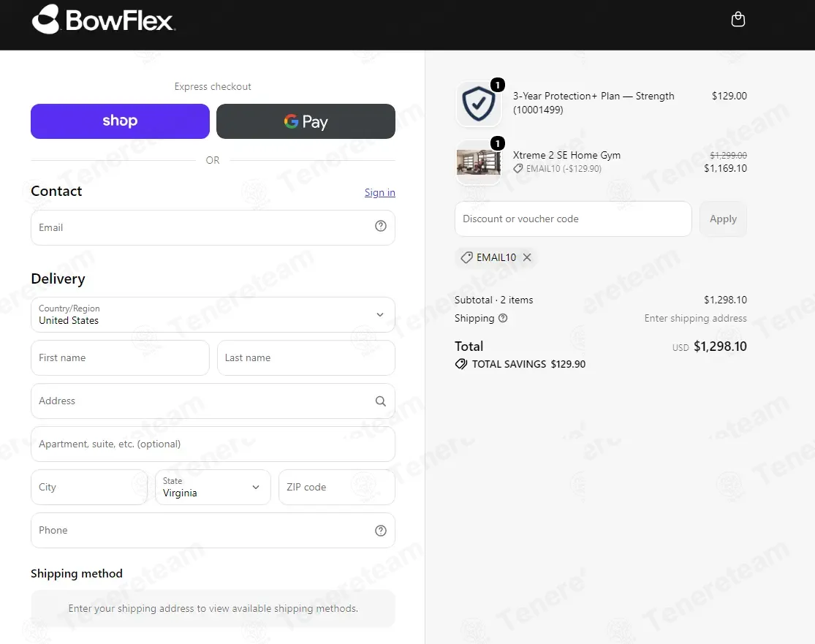Viewport: 815px width, 644px height.
Task: Click the Express checkout label
Action: (x=213, y=86)
